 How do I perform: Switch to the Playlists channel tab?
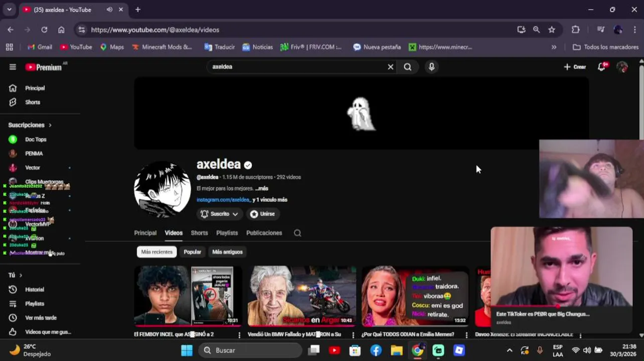tap(227, 233)
